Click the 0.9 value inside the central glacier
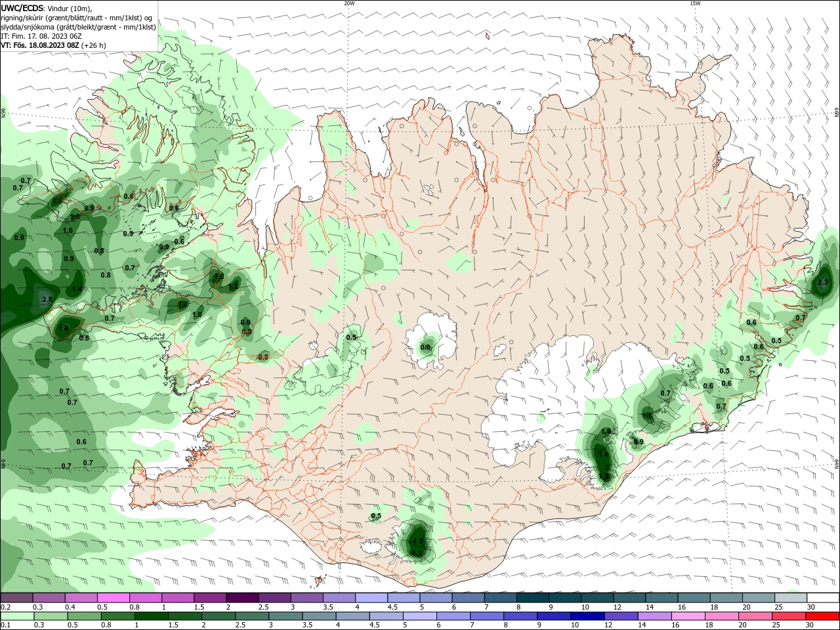 425,348
